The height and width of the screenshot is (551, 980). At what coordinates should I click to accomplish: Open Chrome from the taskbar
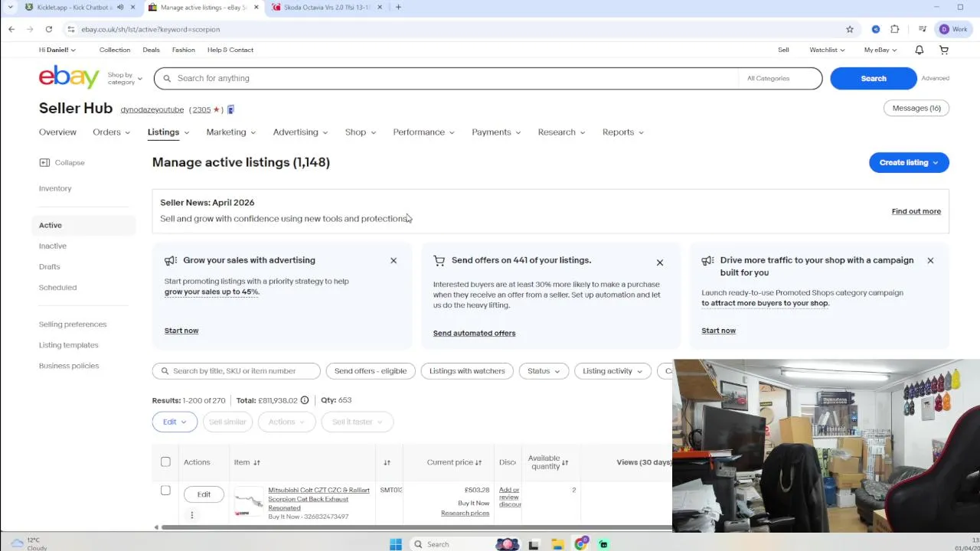[x=581, y=544]
